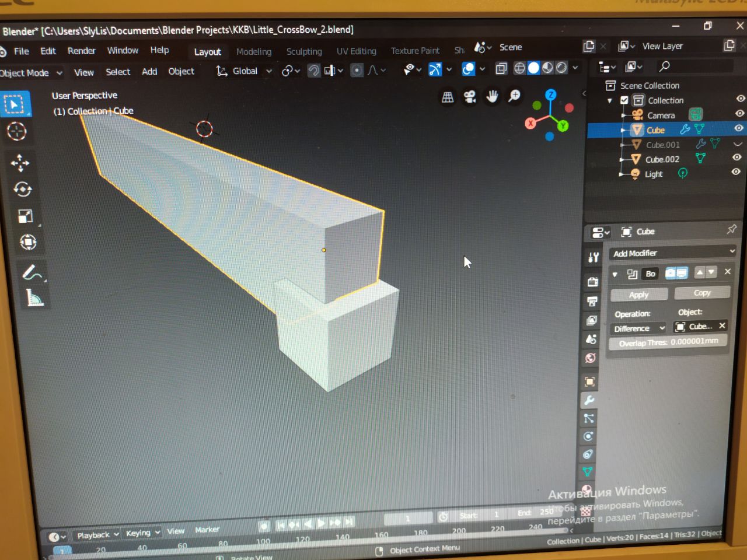Image resolution: width=747 pixels, height=560 pixels.
Task: Select the Rotate tool
Action: pyautogui.click(x=23, y=189)
